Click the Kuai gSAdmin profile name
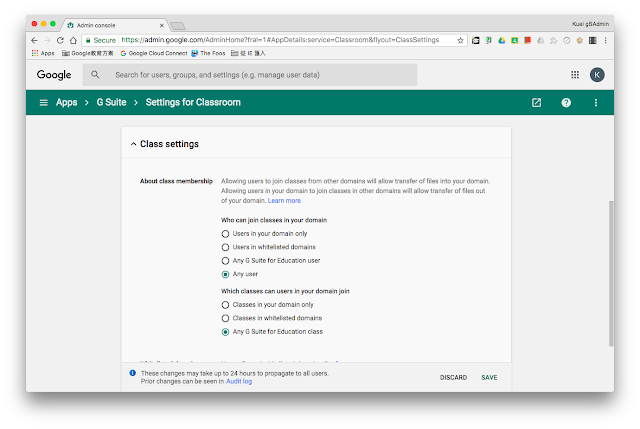640x429 pixels. tap(590, 24)
